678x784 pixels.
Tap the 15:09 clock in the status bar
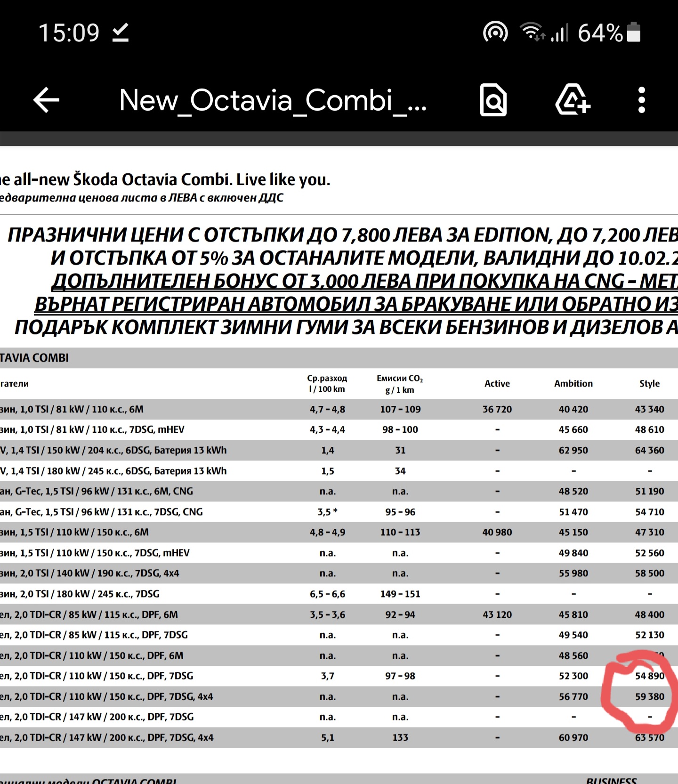point(69,33)
